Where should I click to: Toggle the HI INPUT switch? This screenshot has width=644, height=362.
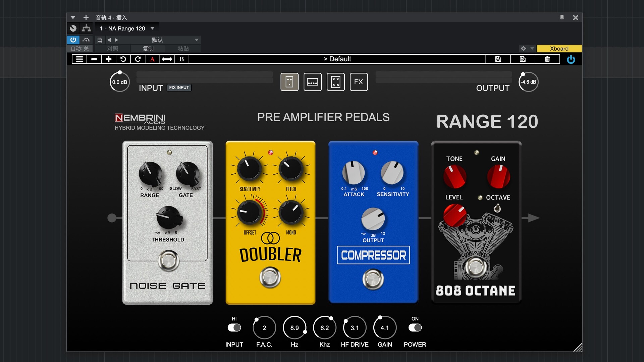(x=234, y=328)
